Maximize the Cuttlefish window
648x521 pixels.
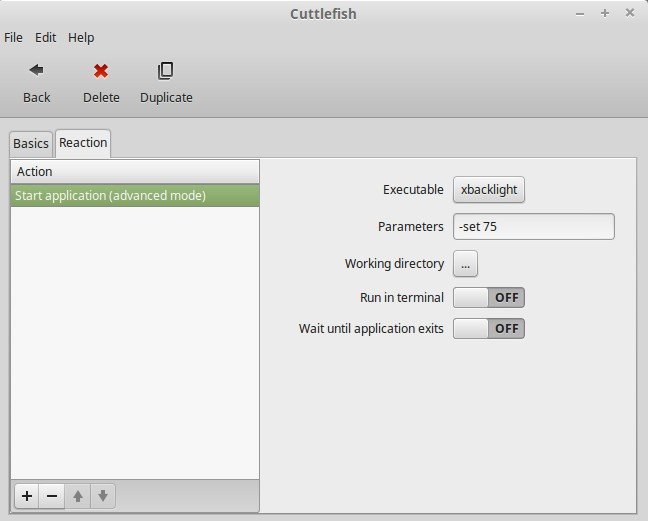tap(605, 13)
